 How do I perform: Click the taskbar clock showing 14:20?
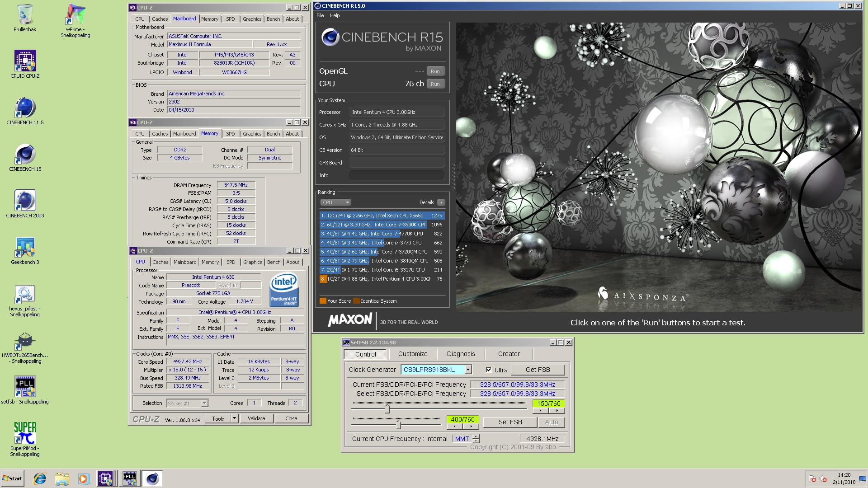coord(844,479)
